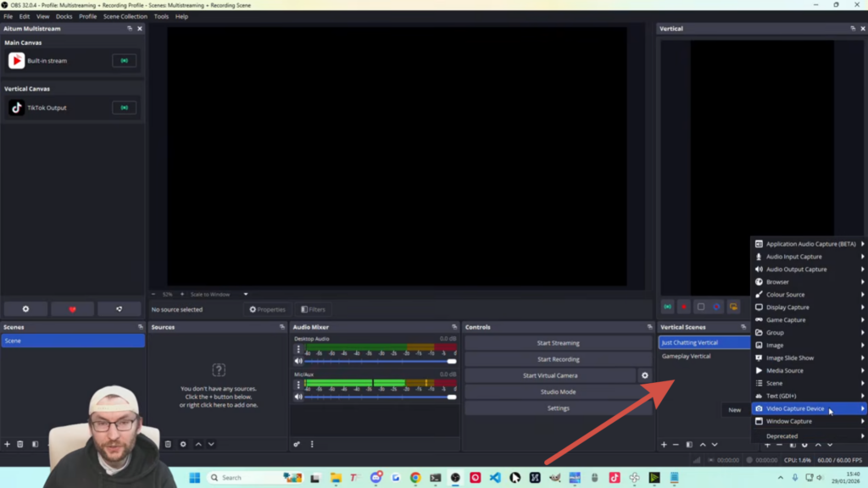Click Start Virtual Camera button
868x488 pixels.
tap(550, 375)
